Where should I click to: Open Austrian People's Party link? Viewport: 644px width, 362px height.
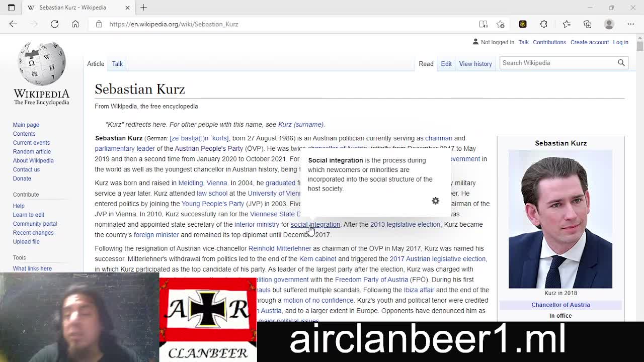click(x=209, y=149)
